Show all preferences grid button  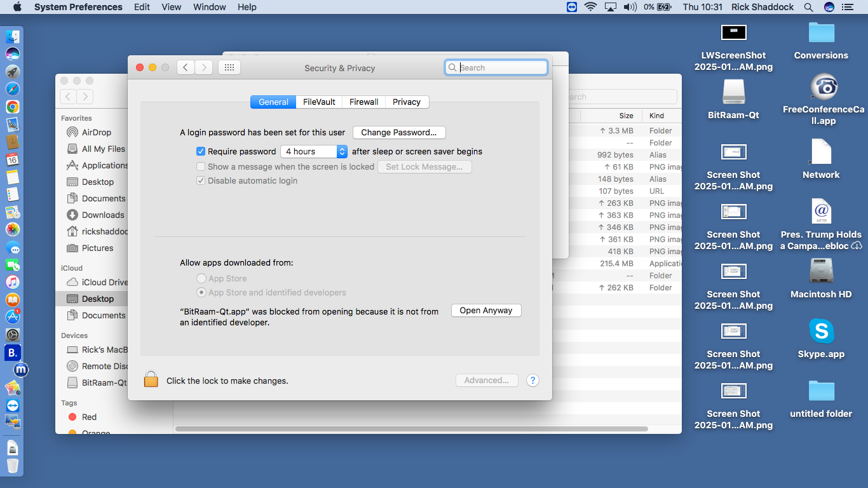[x=229, y=67]
